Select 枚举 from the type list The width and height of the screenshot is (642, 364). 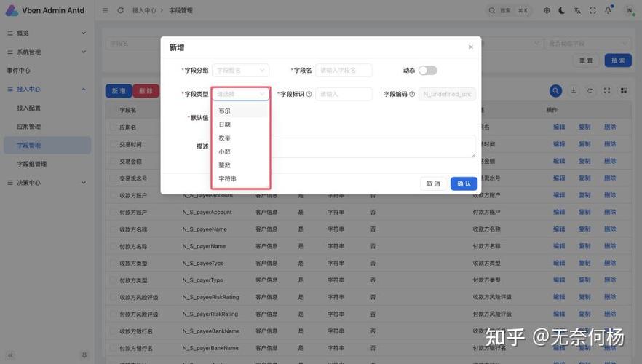tap(241, 138)
